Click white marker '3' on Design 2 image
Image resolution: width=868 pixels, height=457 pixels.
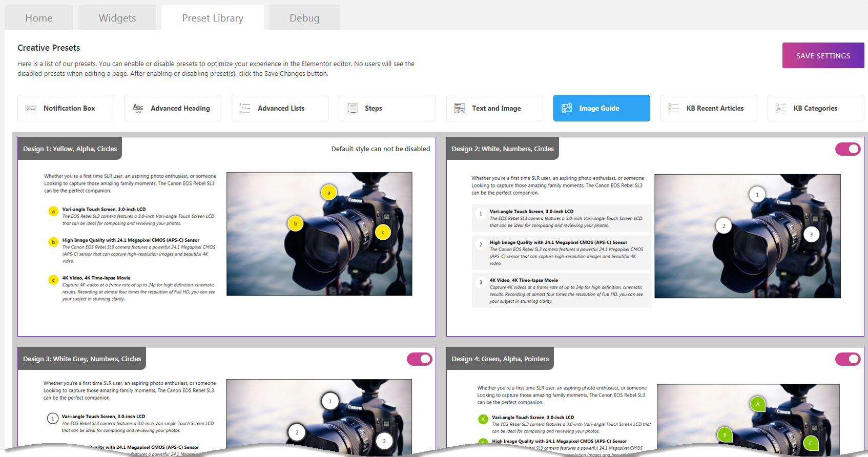811,235
